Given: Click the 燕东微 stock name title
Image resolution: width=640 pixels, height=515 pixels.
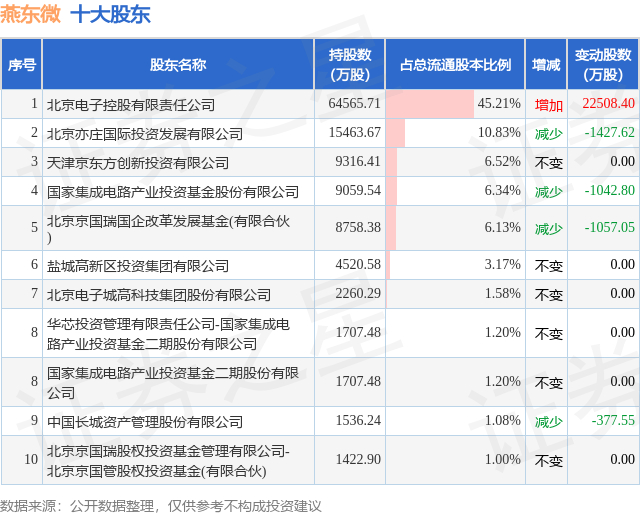Looking at the screenshot, I should coord(31,14).
